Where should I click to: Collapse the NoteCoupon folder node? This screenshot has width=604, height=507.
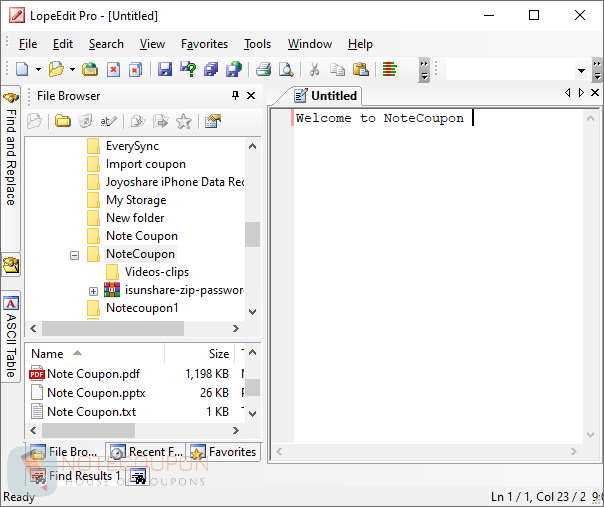(74, 255)
